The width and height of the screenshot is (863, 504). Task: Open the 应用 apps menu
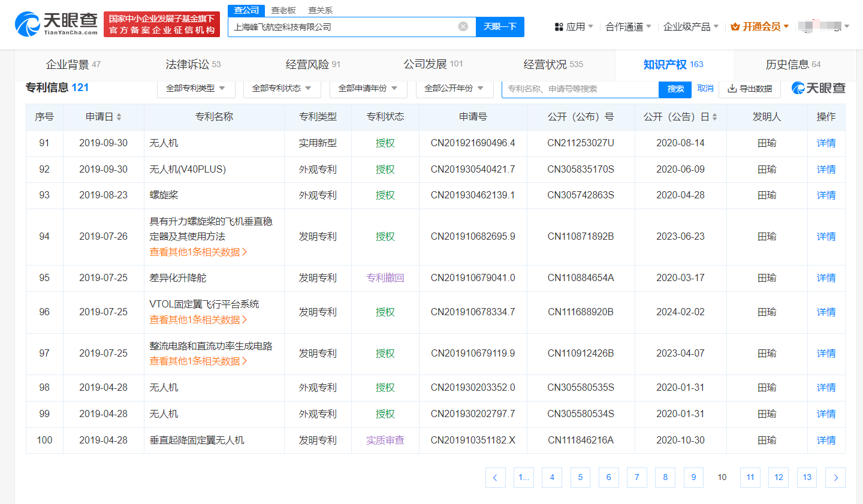[x=574, y=26]
